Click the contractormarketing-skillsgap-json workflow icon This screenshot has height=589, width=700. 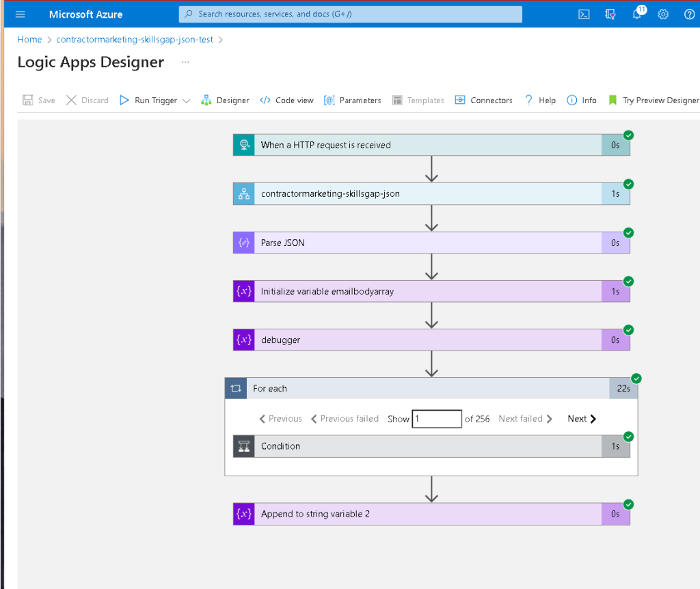point(244,193)
